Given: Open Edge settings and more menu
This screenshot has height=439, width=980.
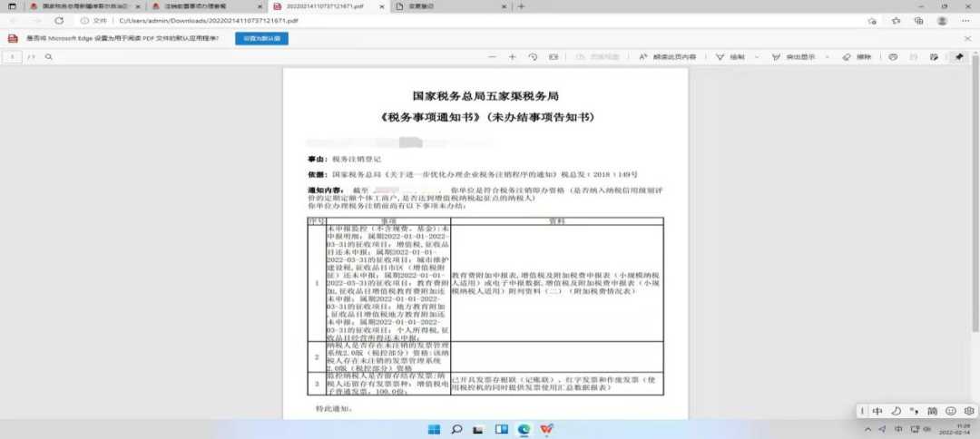Looking at the screenshot, I should (x=967, y=21).
